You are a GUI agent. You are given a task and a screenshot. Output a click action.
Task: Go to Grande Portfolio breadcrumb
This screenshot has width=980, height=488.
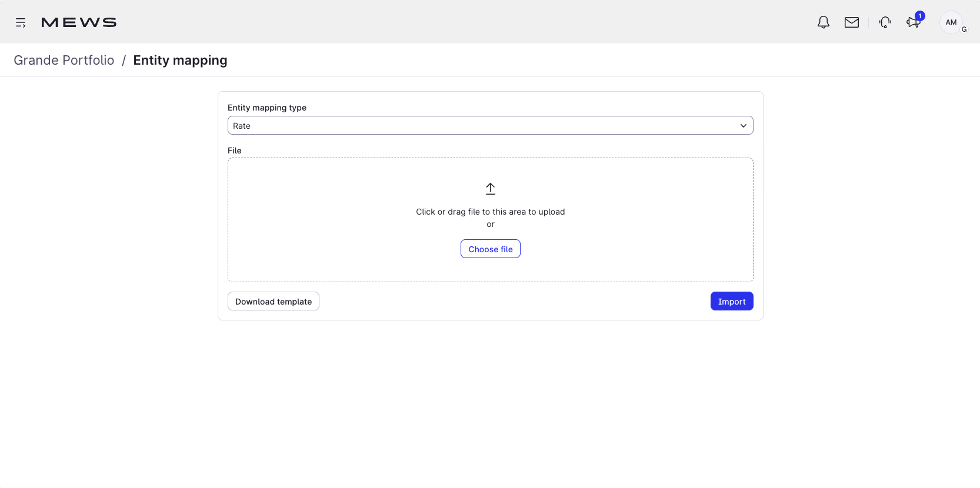(64, 61)
